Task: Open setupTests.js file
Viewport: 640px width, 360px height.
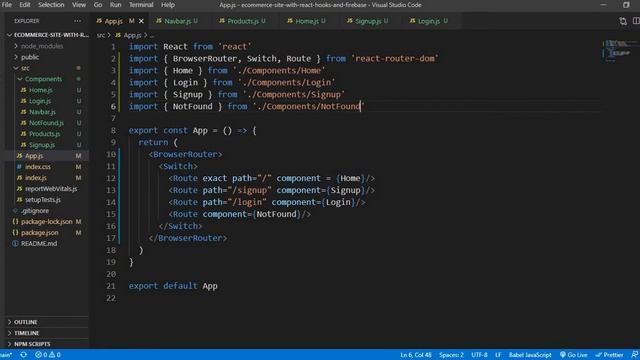Action: click(x=42, y=200)
